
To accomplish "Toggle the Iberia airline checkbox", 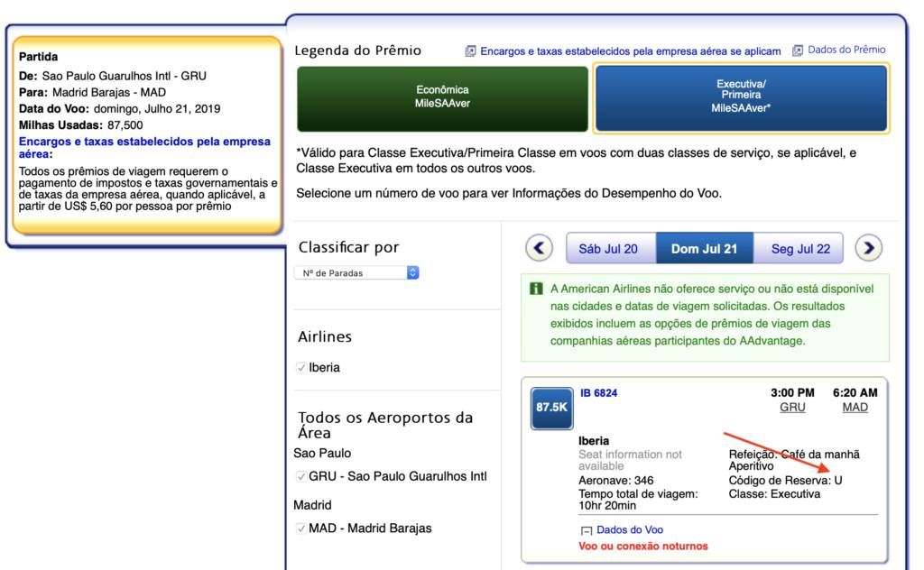I will [x=301, y=367].
